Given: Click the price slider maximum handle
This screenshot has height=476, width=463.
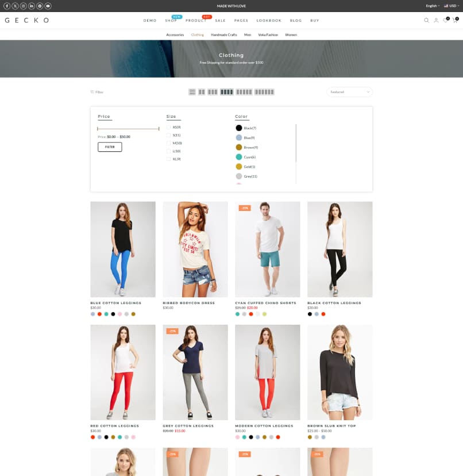Looking at the screenshot, I should pos(159,129).
